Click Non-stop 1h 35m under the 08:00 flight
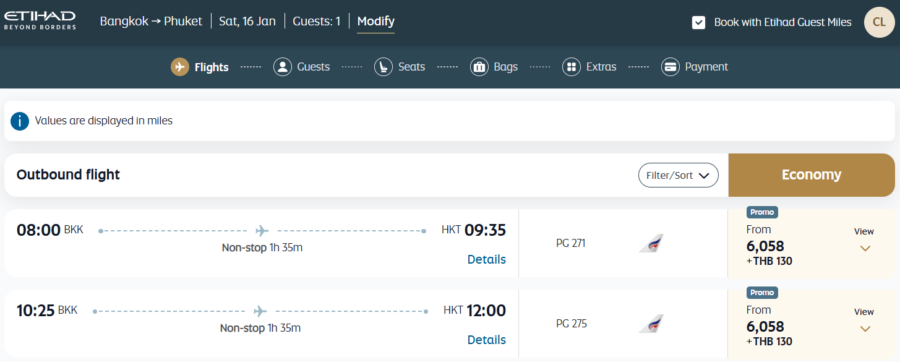Image resolution: width=900 pixels, height=362 pixels. pos(262,248)
